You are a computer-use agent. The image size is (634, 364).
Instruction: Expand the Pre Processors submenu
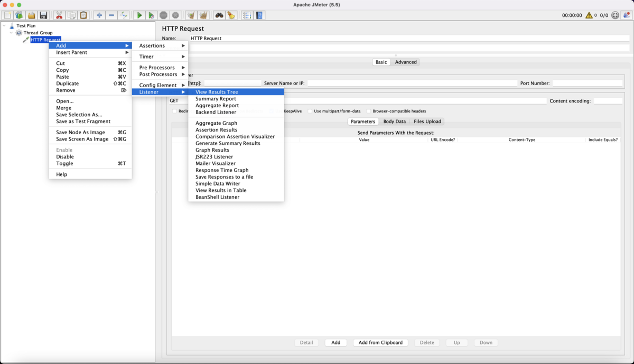[160, 68]
